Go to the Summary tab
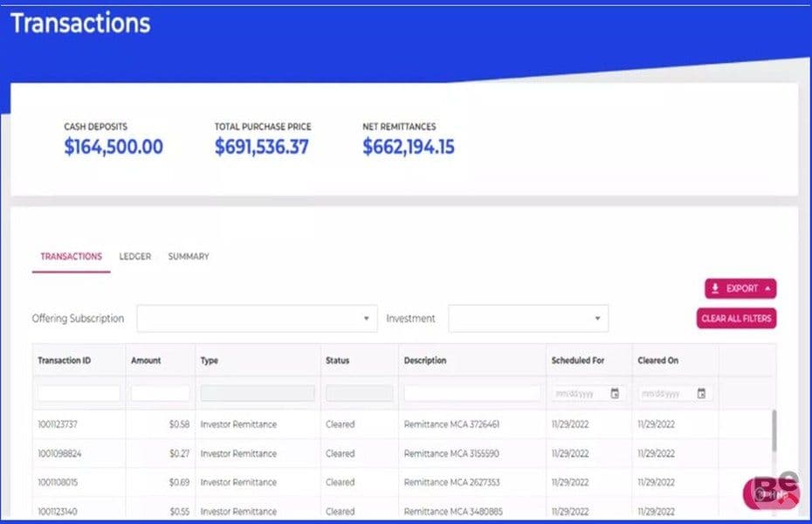Image resolution: width=812 pixels, height=524 pixels. (x=189, y=256)
